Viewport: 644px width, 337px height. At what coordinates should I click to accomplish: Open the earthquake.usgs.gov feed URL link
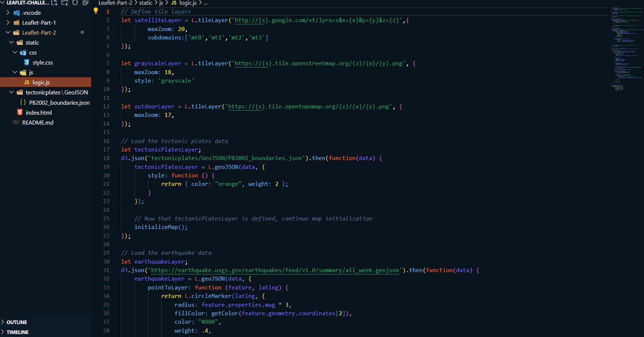pos(275,270)
